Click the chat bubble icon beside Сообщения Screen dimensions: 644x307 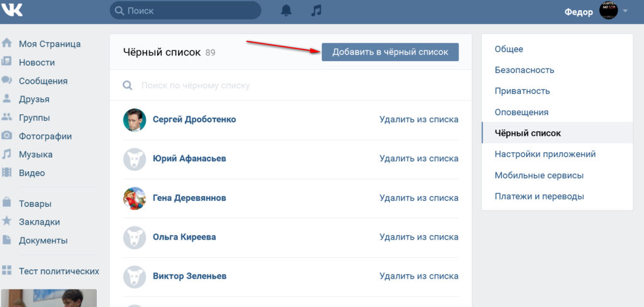6,80
